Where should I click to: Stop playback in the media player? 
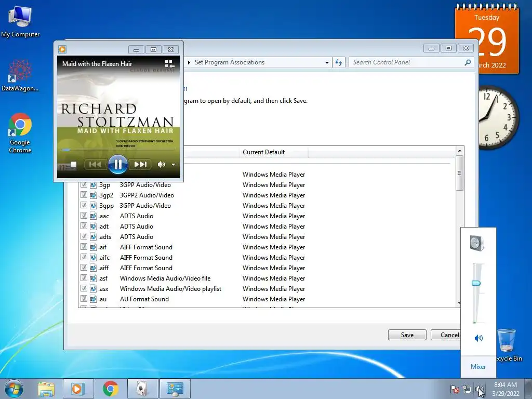73,165
